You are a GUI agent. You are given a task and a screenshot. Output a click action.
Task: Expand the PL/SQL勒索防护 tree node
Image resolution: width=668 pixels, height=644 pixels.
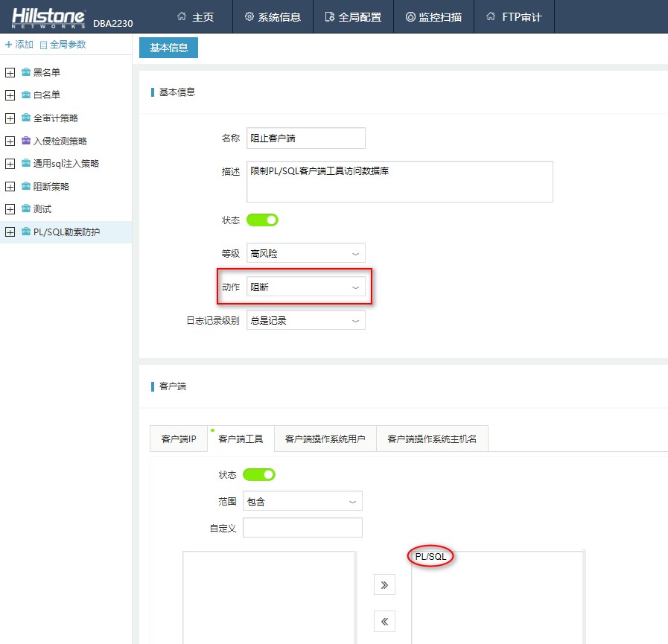10,232
